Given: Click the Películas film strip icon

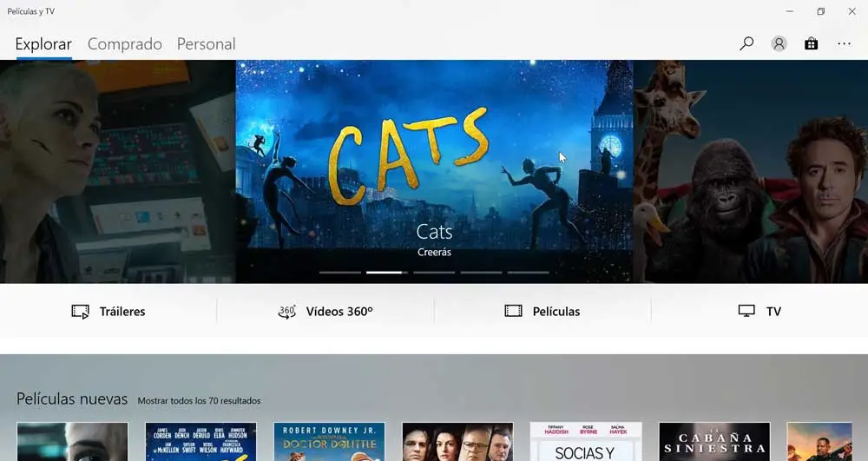Looking at the screenshot, I should pyautogui.click(x=513, y=311).
